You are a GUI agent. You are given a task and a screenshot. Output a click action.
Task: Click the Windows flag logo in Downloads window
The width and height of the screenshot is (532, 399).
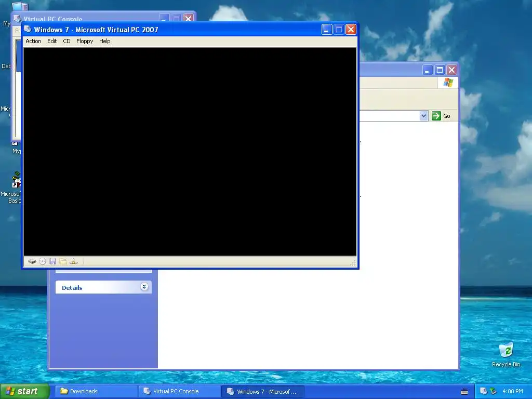(448, 83)
